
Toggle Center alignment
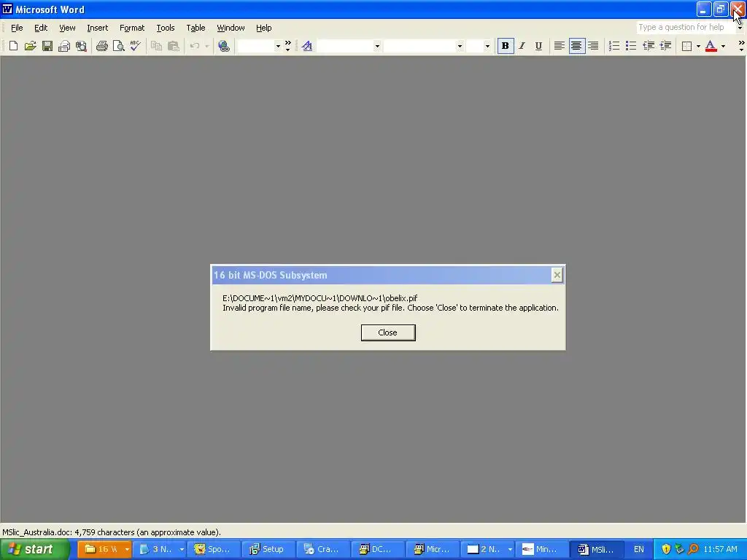click(x=576, y=46)
